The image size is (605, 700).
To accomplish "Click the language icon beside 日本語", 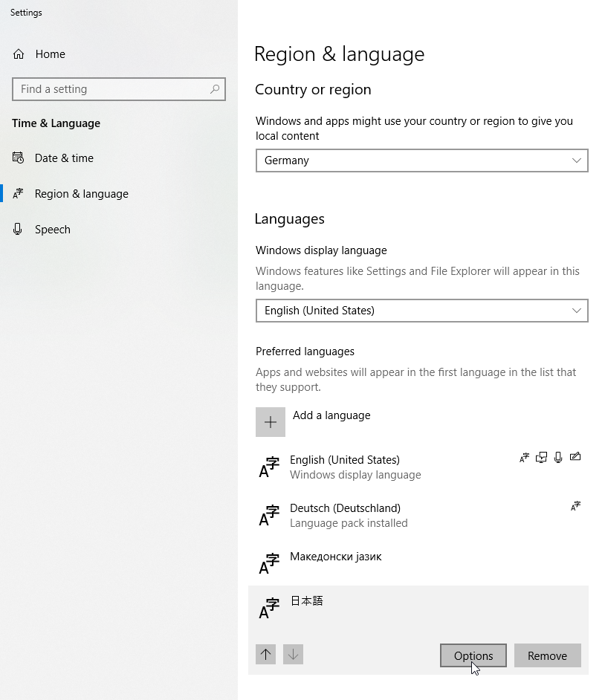I will pos(269,608).
